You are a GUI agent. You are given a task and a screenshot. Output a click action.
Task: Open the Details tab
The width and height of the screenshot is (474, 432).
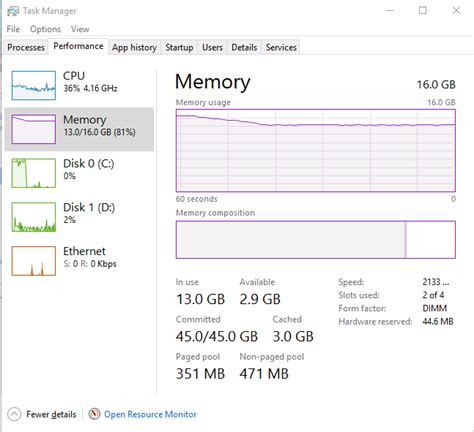pyautogui.click(x=244, y=47)
